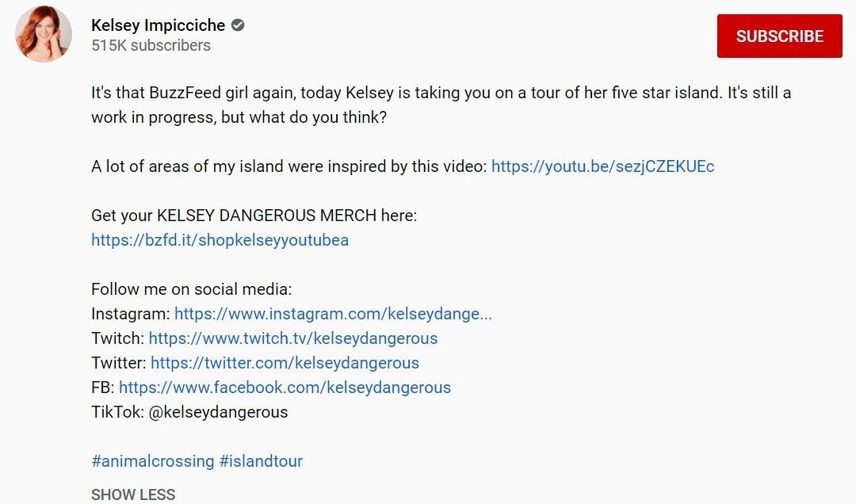Click the #animalcrossing hashtag
856x504 pixels.
pyautogui.click(x=153, y=461)
